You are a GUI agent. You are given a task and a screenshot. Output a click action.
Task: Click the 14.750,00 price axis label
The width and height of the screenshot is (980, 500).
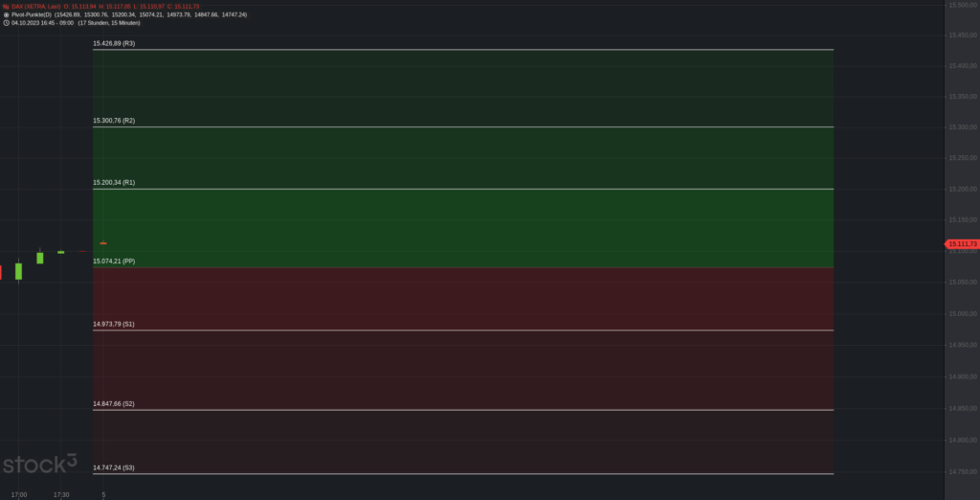[x=961, y=471]
